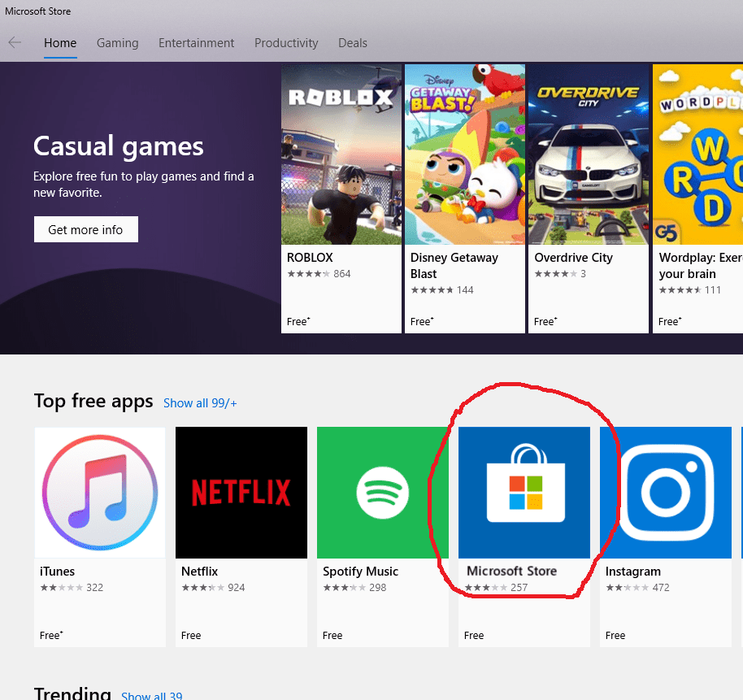
Task: Open the Deals tab
Action: [x=353, y=43]
